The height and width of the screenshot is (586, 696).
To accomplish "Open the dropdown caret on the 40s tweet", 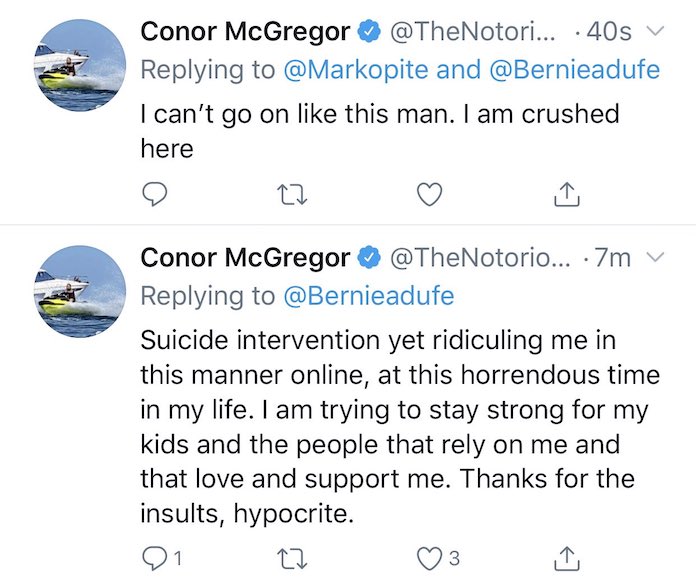I will click(x=656, y=32).
